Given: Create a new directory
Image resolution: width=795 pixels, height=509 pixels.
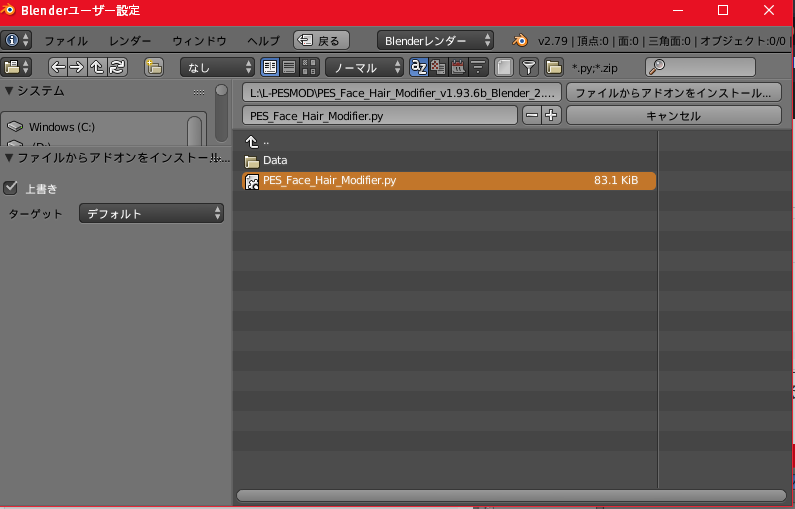Looking at the screenshot, I should 154,67.
